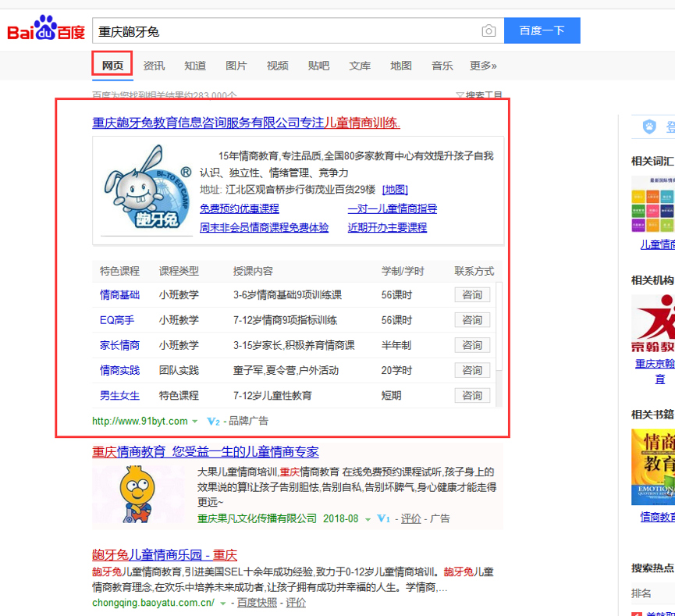Screen dimensions: 675x616
Task: Click the shield paw icon in right panel
Action: 649,126
